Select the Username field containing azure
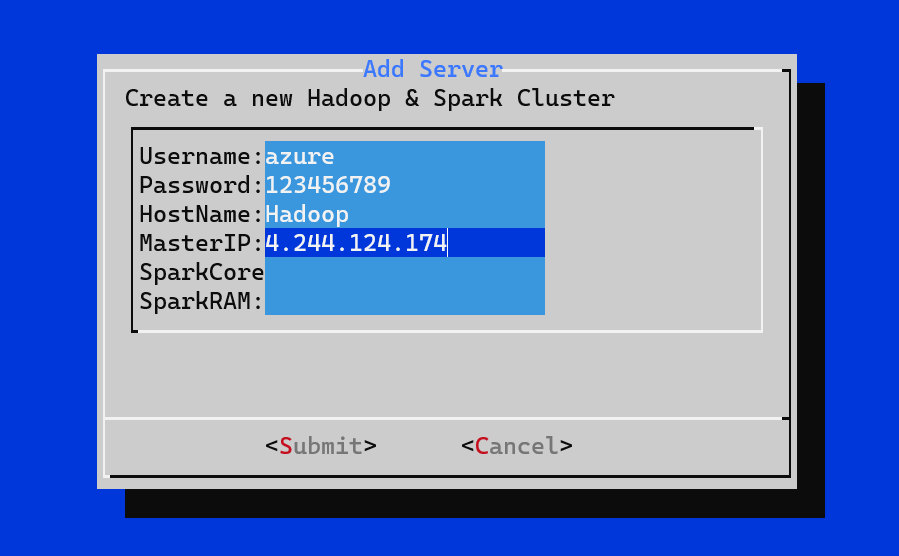This screenshot has height=556, width=899. 405,156
